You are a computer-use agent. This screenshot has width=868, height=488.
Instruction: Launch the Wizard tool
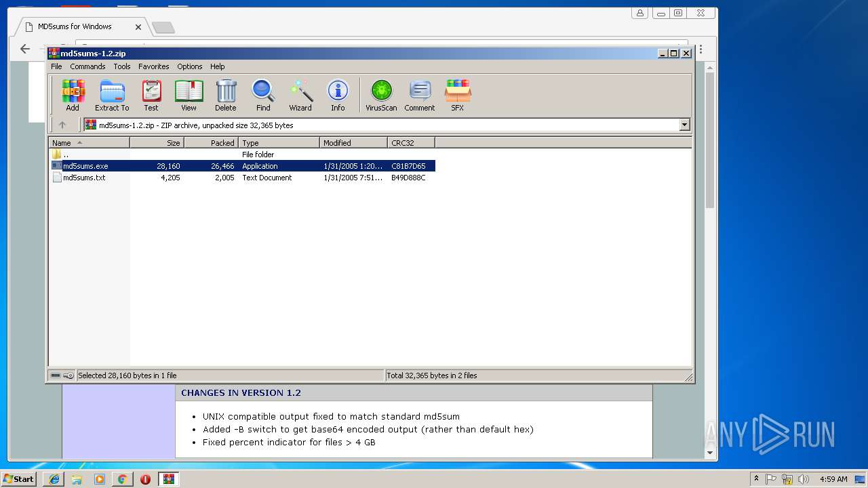pyautogui.click(x=300, y=95)
